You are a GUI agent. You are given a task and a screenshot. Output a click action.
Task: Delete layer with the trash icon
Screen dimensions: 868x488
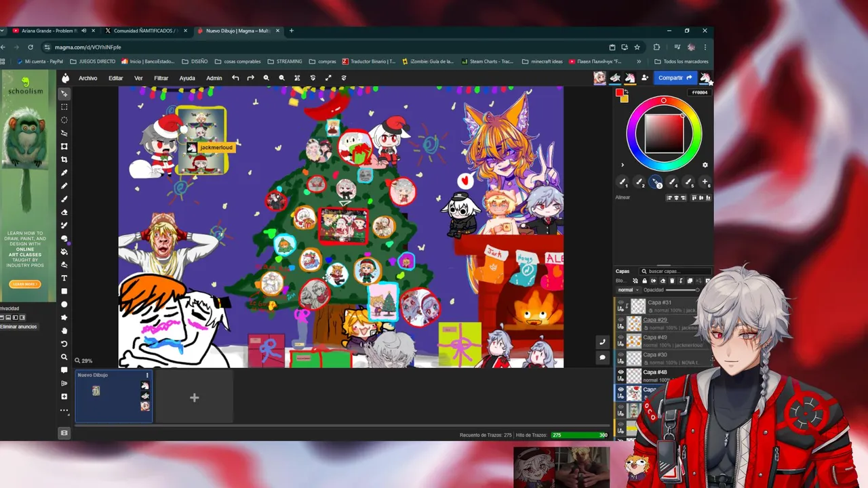coord(672,281)
